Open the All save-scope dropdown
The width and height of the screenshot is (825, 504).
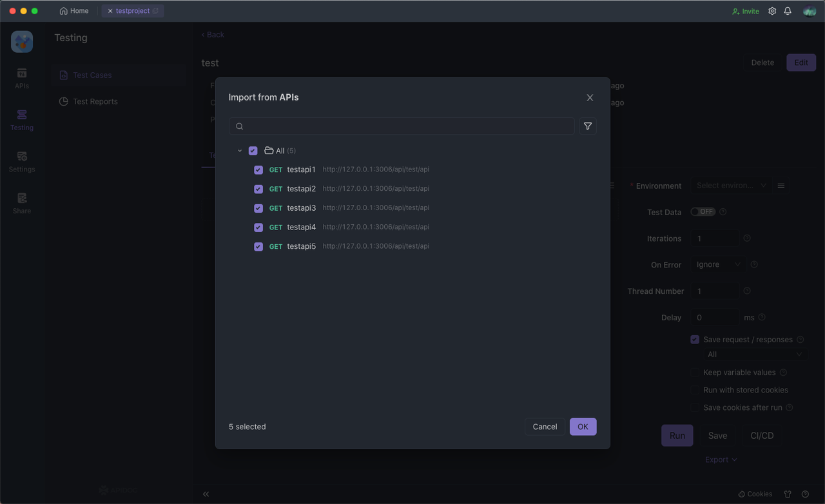755,354
